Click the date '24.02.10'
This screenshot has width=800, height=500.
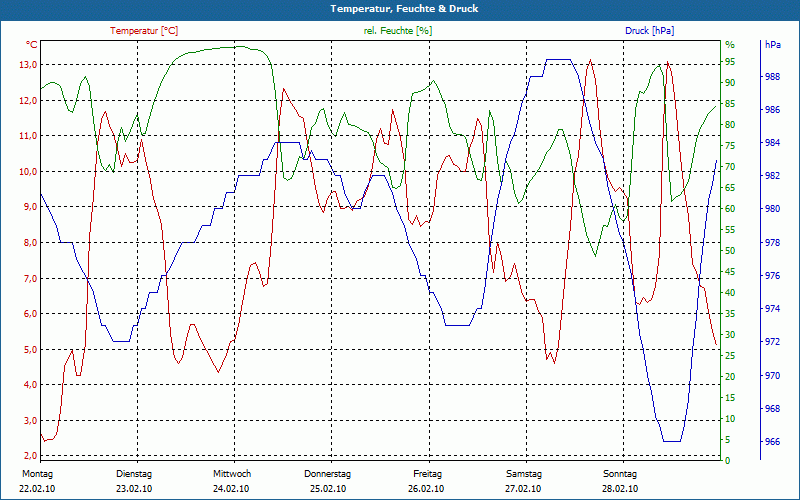[x=231, y=489]
